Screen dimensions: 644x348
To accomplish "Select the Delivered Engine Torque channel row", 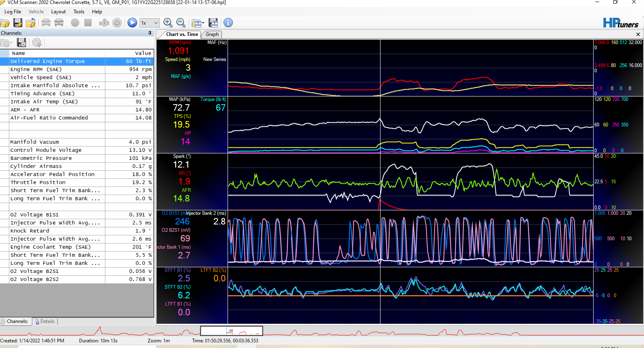I will click(56, 61).
